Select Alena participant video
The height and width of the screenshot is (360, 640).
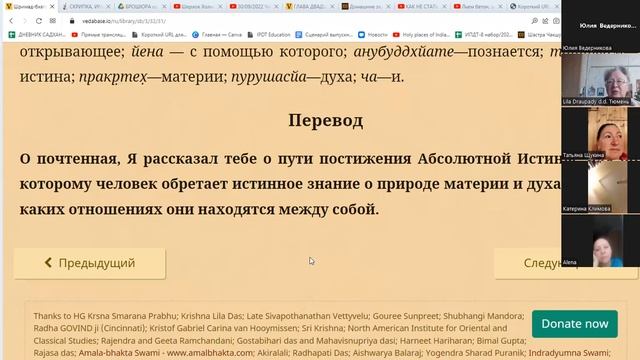point(601,241)
